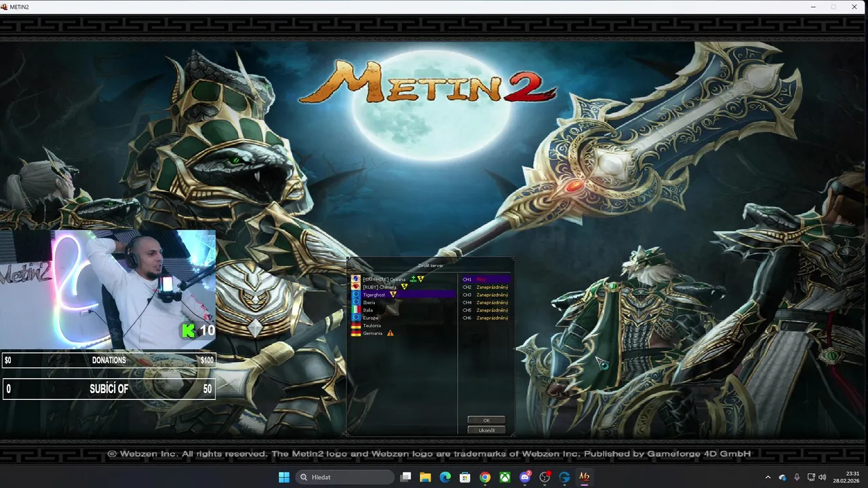
Task: Open the Windows Start menu
Action: tap(284, 477)
